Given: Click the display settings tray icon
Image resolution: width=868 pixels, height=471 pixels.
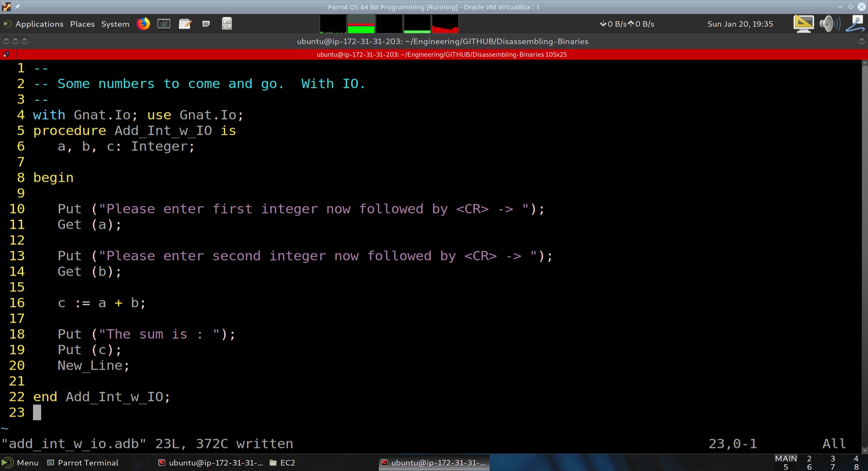Looking at the screenshot, I should coord(803,24).
